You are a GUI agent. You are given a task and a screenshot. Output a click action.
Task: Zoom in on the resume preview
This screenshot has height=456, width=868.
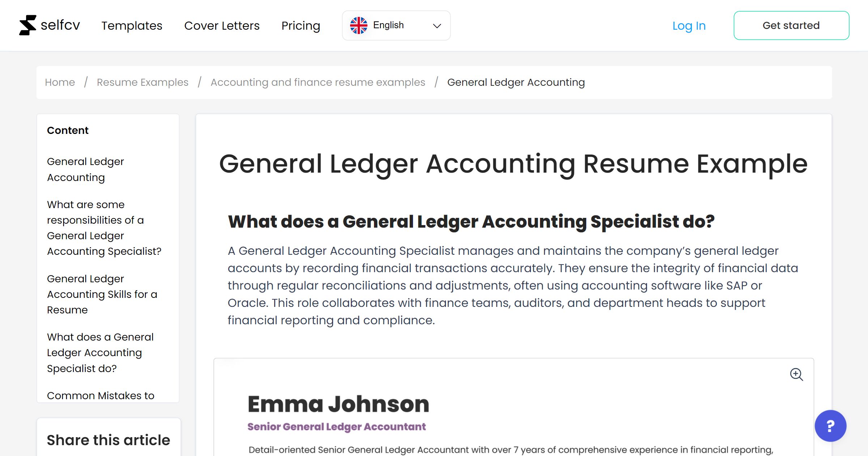click(796, 374)
